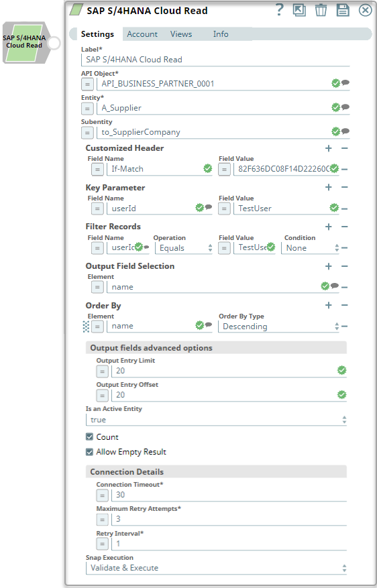The height and width of the screenshot is (588, 377).
Task: Open Order By Type Descending dropdown
Action: click(x=278, y=327)
